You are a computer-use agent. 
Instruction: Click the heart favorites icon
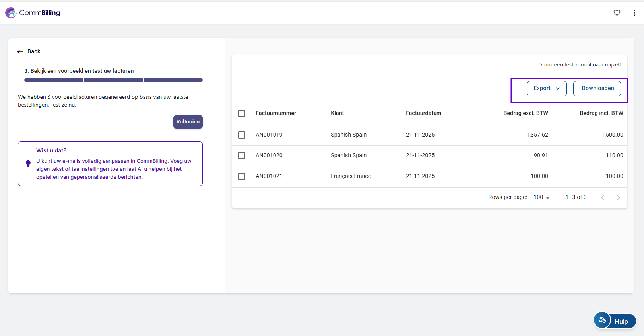pyautogui.click(x=617, y=13)
